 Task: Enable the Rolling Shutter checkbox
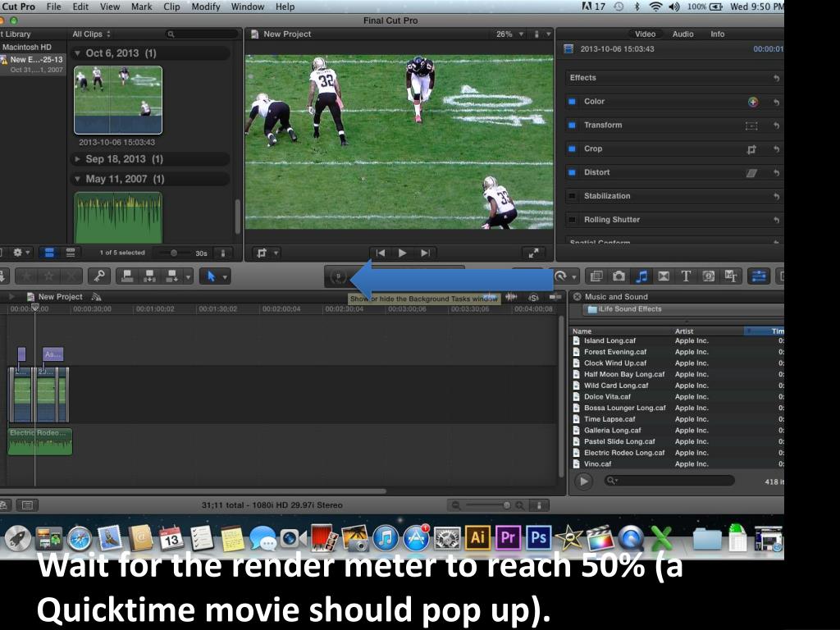click(x=572, y=220)
